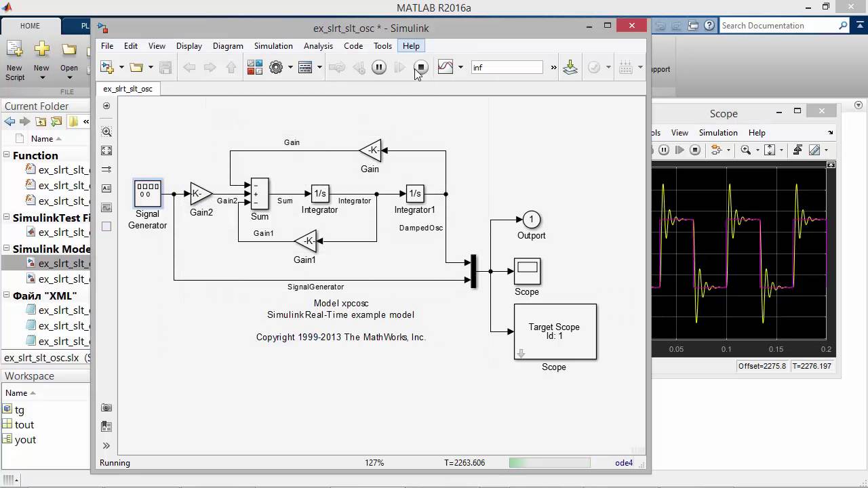
Task: Expand the New Model dropdown arrow
Action: pyautogui.click(x=121, y=67)
